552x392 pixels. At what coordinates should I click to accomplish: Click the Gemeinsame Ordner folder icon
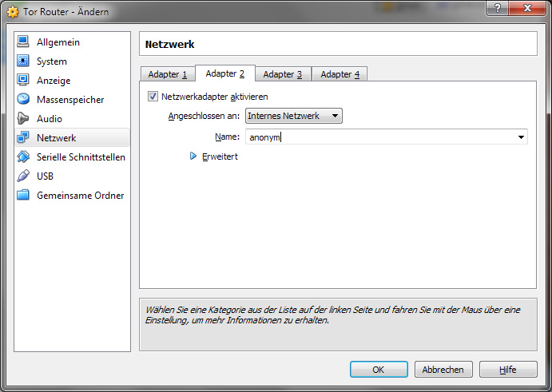pos(23,195)
